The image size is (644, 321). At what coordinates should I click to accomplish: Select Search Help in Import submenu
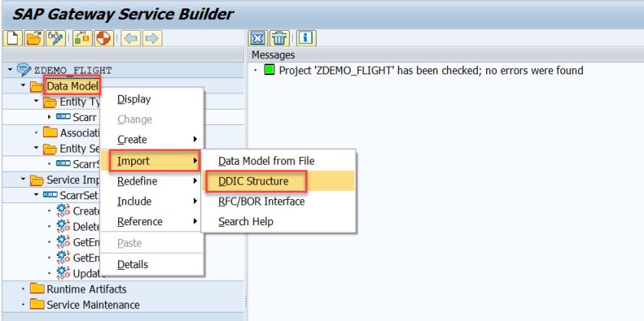pos(278,222)
